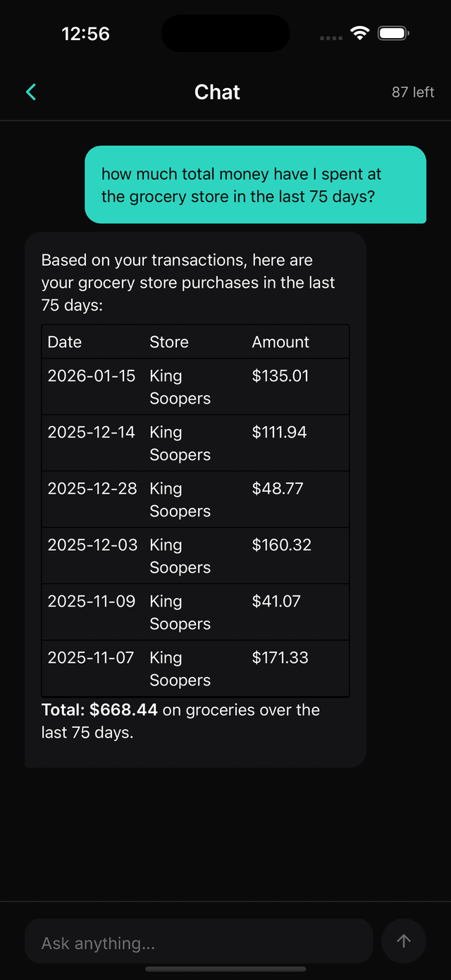Tap the home indicator bar

pos(225,969)
